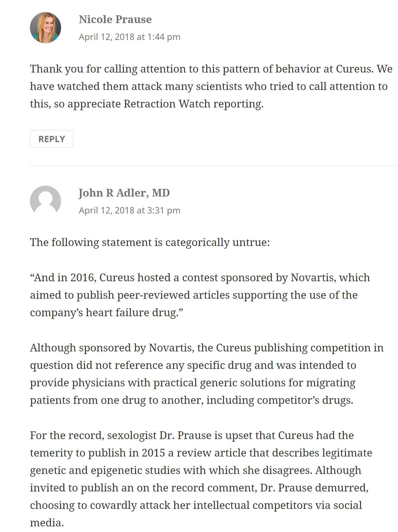The height and width of the screenshot is (532, 398).
Task: Click Nicole Prause's comment text
Action: click(x=207, y=86)
